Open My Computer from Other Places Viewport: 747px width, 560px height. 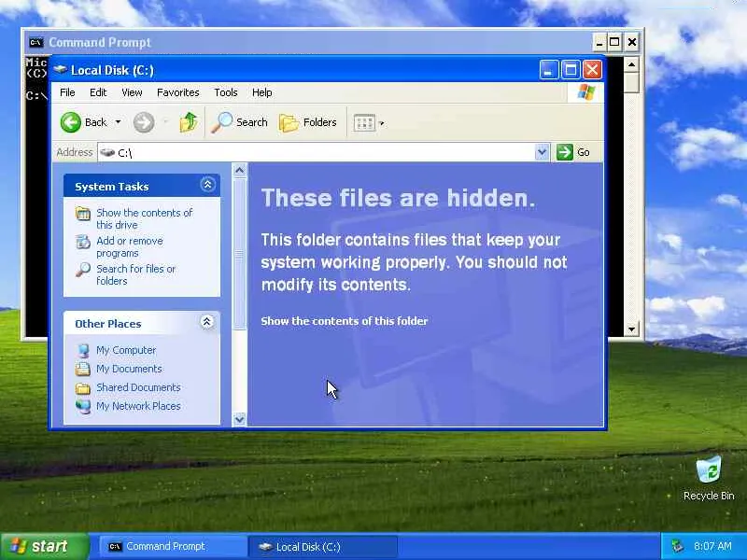(126, 350)
